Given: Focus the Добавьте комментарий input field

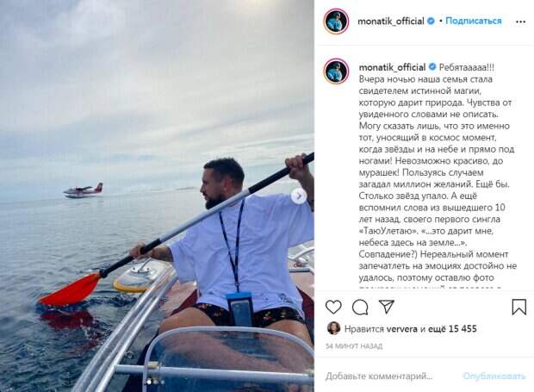Looking at the screenshot, I should 379,376.
